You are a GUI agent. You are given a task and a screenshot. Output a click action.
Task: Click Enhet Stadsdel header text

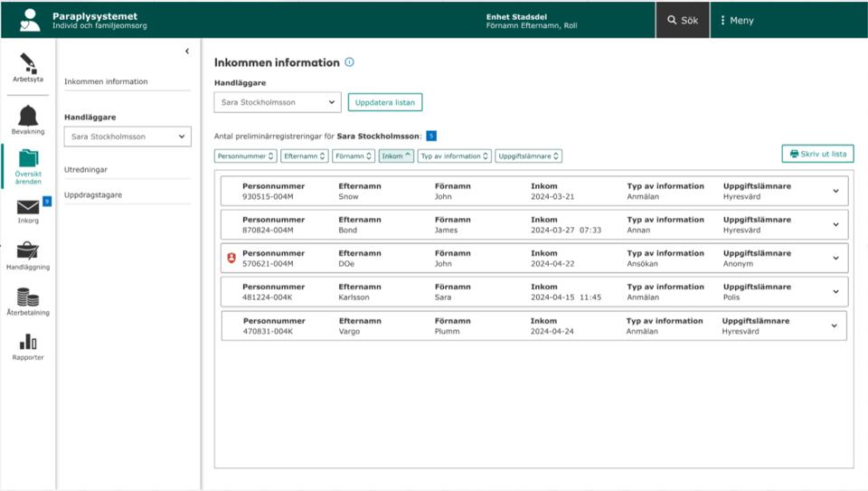(516, 16)
